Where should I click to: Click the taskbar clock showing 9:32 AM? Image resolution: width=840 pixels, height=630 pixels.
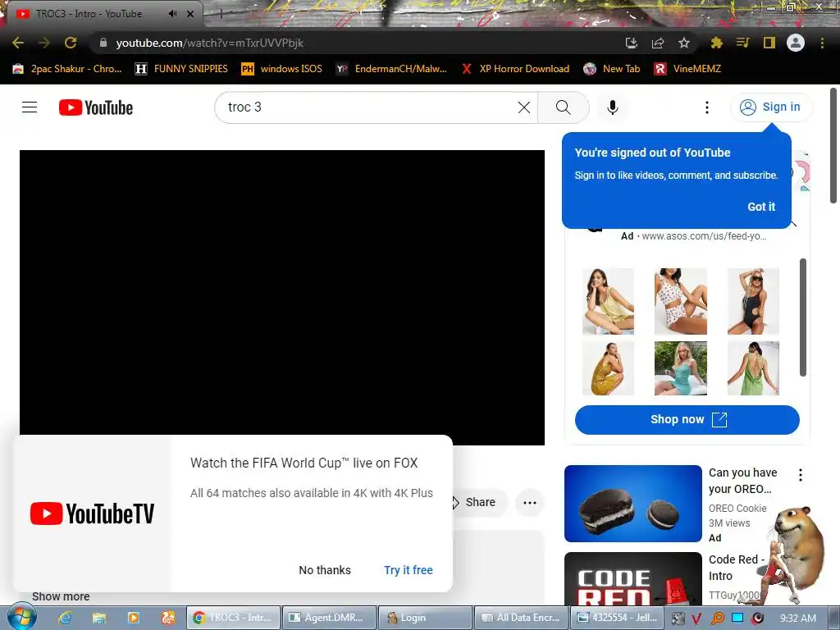[x=798, y=619]
